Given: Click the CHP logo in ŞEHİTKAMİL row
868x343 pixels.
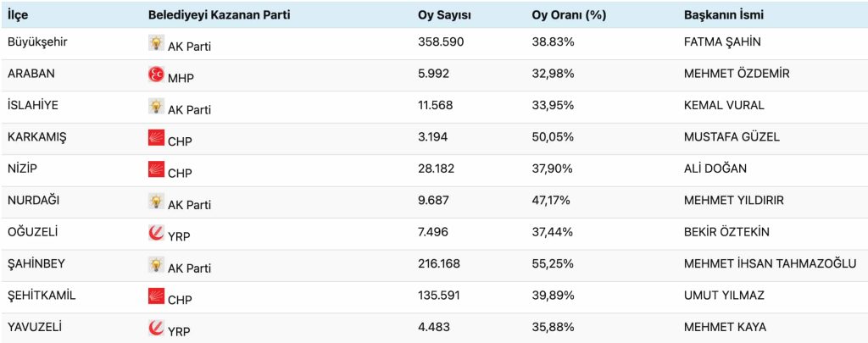Looking at the screenshot, I should pos(156,296).
